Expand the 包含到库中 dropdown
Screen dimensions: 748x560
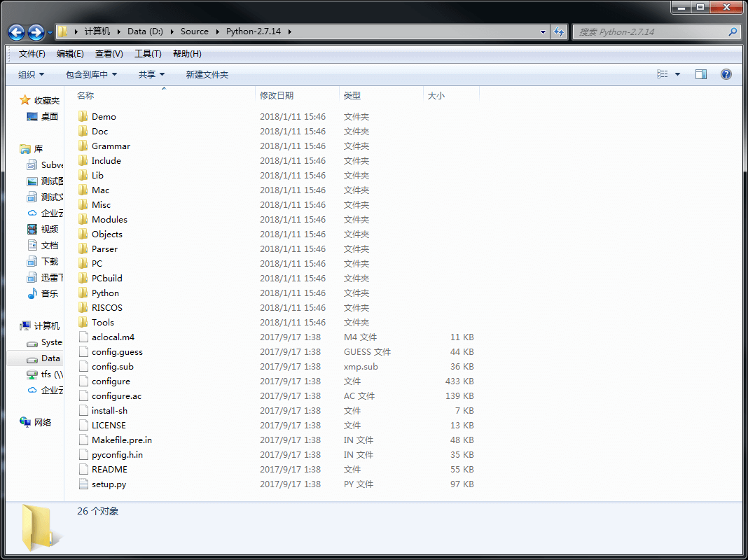coord(91,74)
